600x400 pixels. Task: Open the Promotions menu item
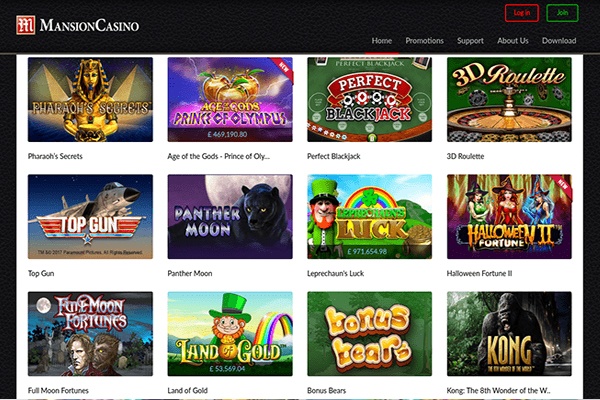coord(424,41)
